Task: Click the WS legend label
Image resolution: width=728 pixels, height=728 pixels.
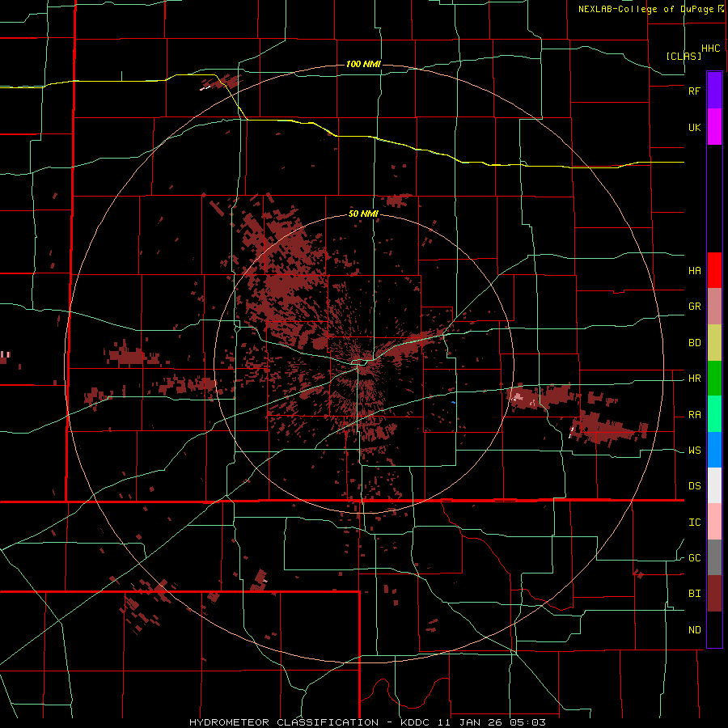Action: [x=694, y=451]
